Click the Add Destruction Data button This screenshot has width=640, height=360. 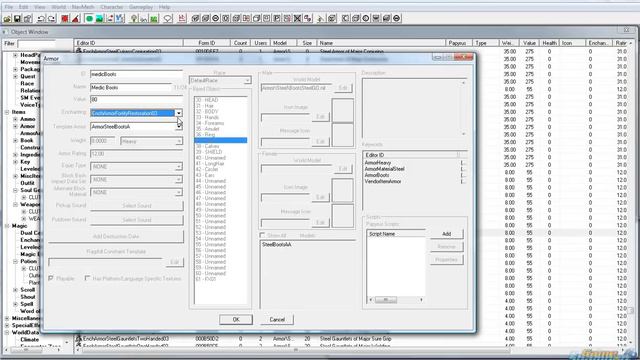coord(116,236)
